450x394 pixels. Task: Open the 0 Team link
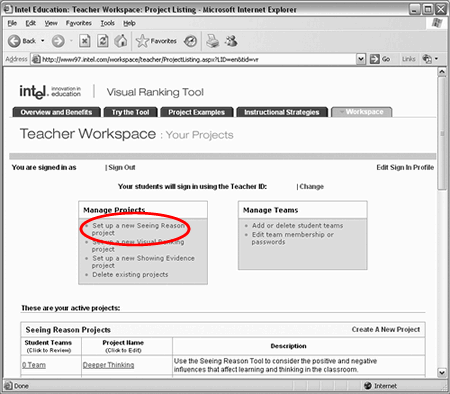pyautogui.click(x=34, y=365)
